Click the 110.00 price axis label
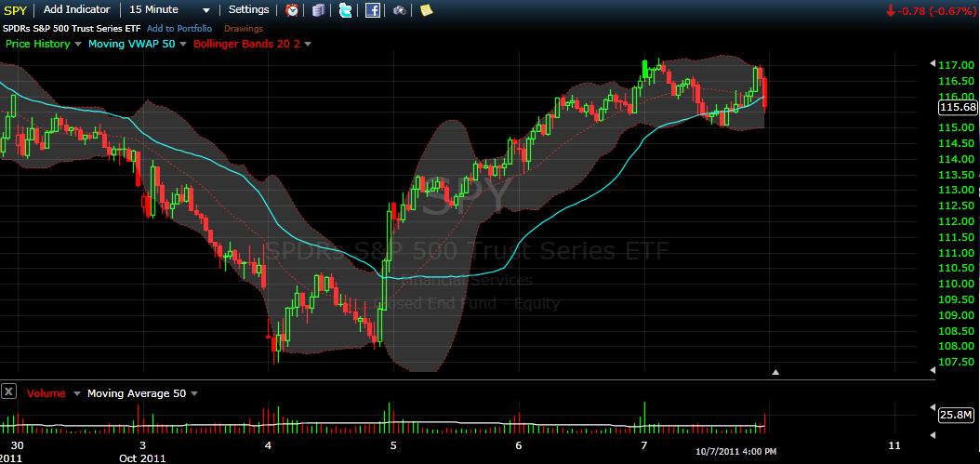The height and width of the screenshot is (464, 980). point(956,284)
